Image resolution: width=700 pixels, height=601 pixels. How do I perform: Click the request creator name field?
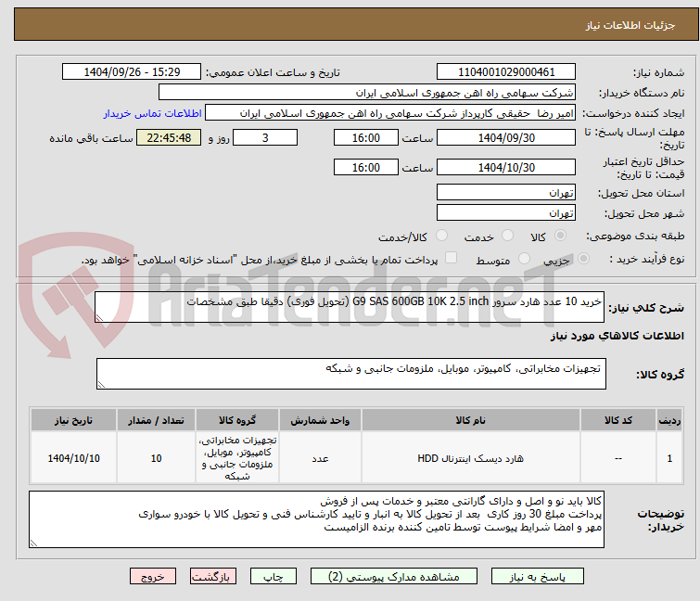point(390,113)
